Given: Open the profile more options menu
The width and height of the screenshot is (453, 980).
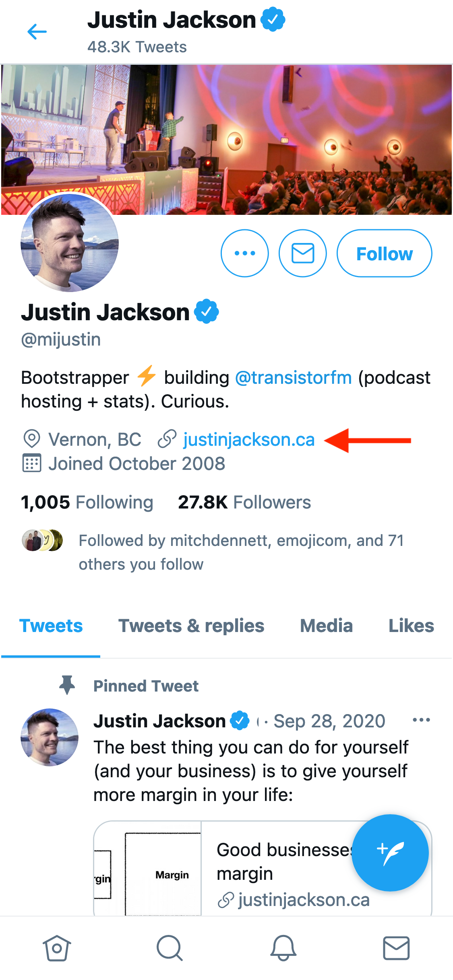Looking at the screenshot, I should (x=244, y=253).
